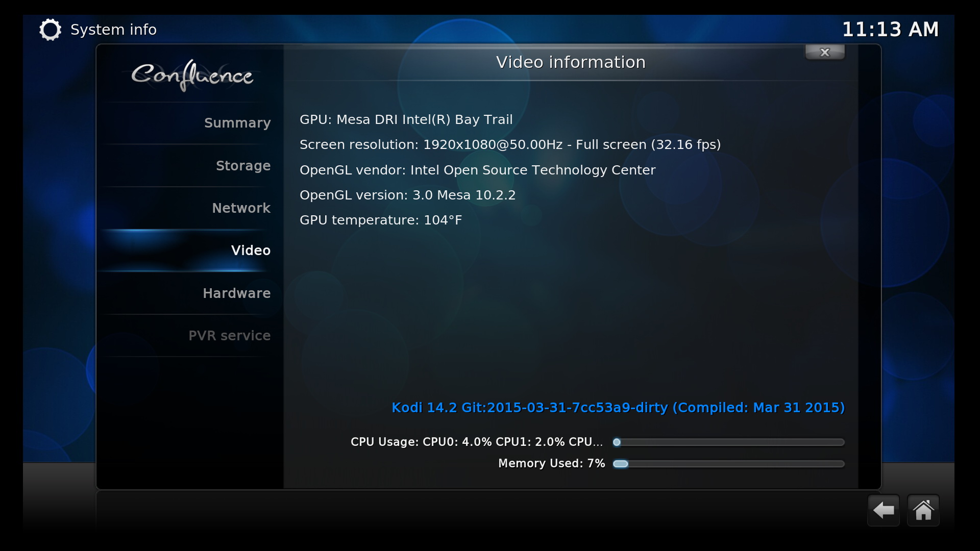Viewport: 980px width, 551px height.
Task: Click the CPU Usage progress bar
Action: click(x=729, y=442)
